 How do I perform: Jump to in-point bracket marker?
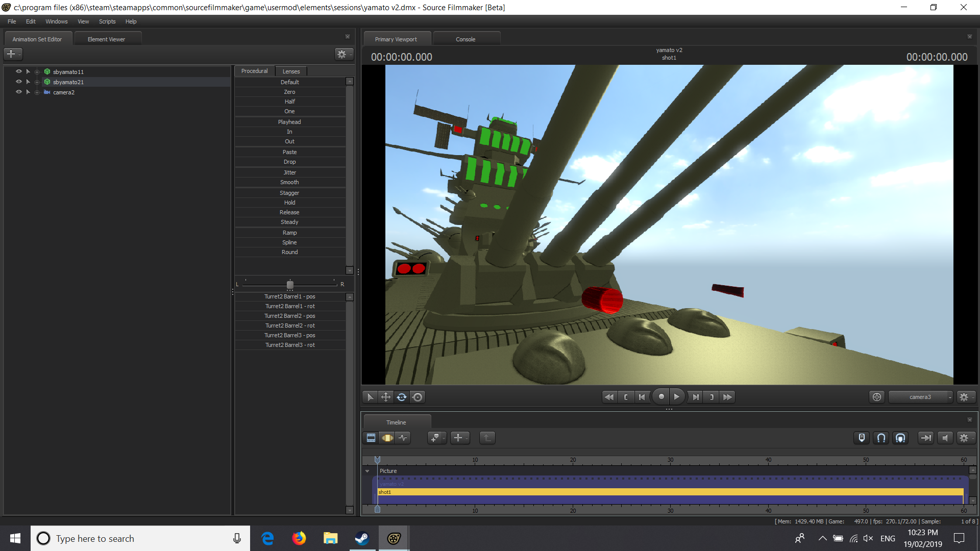point(626,397)
